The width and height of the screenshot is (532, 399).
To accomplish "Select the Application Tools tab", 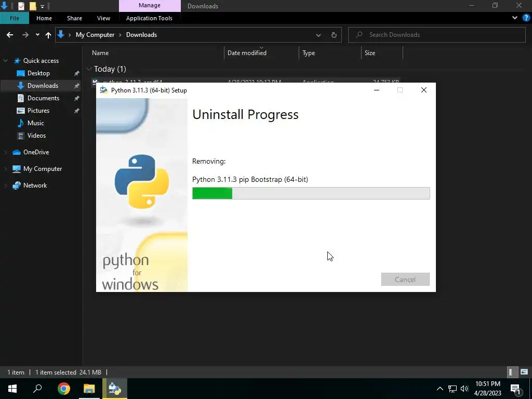I will 149,18.
